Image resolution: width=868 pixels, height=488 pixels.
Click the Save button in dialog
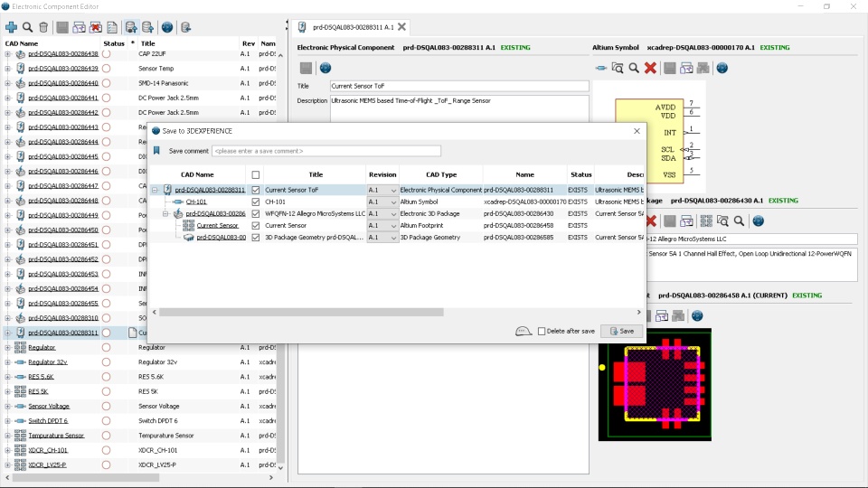click(x=622, y=331)
